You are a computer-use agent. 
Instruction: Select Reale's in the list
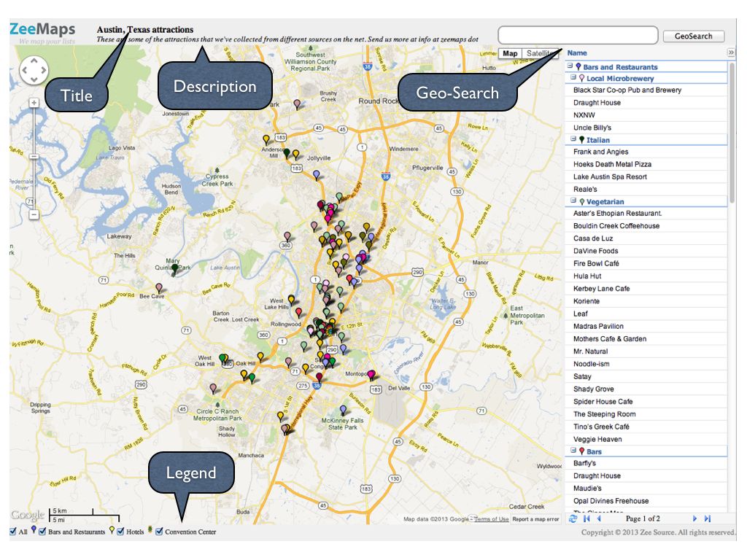pyautogui.click(x=646, y=190)
